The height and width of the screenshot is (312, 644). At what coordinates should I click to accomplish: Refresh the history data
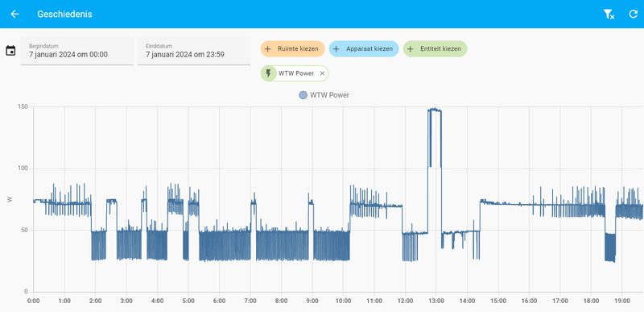(634, 14)
